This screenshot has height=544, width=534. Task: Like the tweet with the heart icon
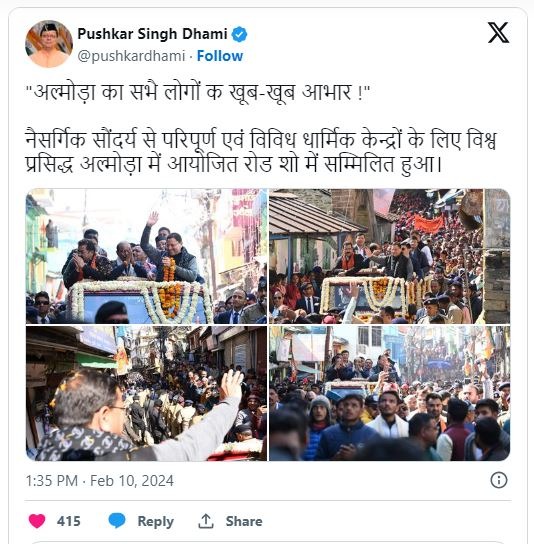pyautogui.click(x=37, y=521)
